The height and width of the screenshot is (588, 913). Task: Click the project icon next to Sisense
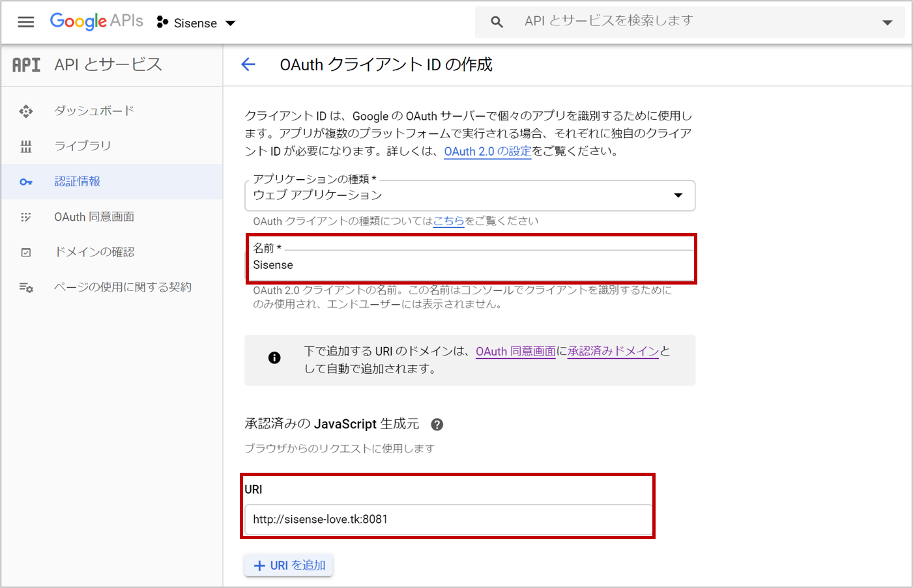point(162,23)
